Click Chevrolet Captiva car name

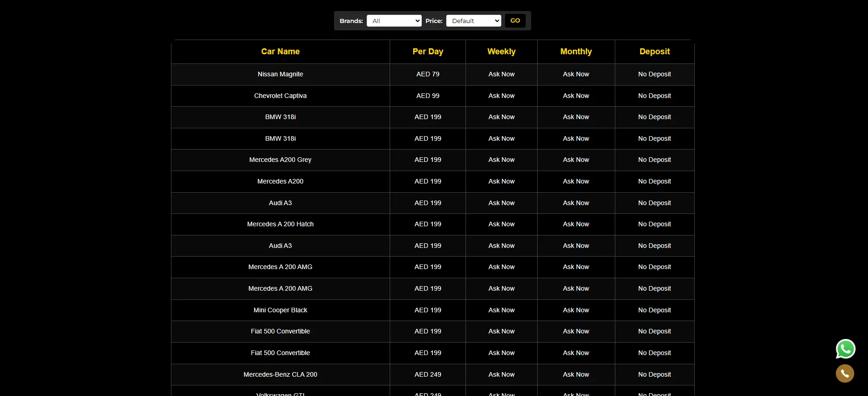point(280,96)
